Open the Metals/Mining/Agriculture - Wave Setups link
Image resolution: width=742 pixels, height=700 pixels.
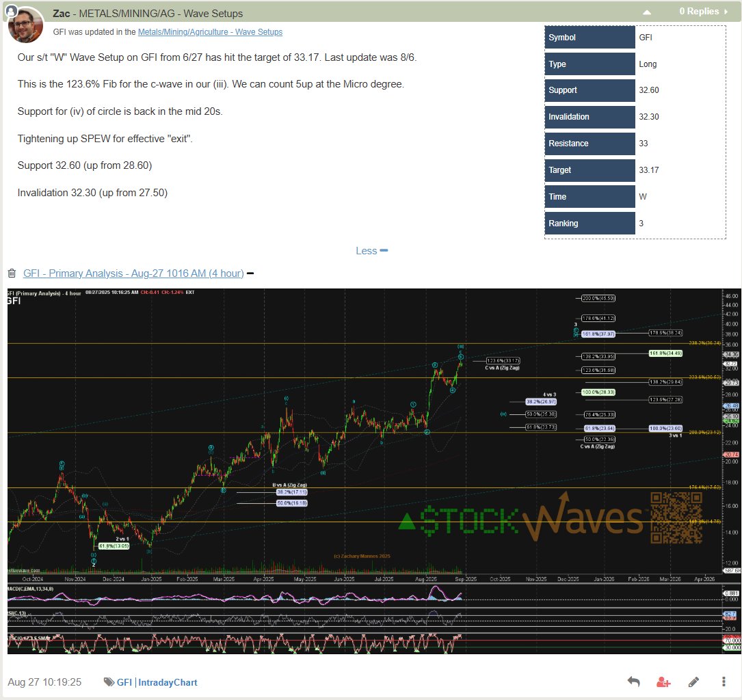pyautogui.click(x=210, y=31)
